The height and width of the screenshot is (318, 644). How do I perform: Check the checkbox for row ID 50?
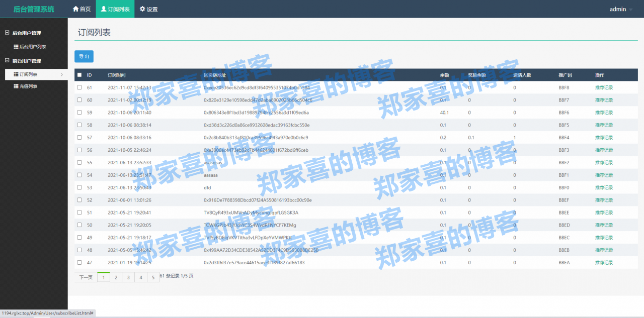click(x=79, y=225)
